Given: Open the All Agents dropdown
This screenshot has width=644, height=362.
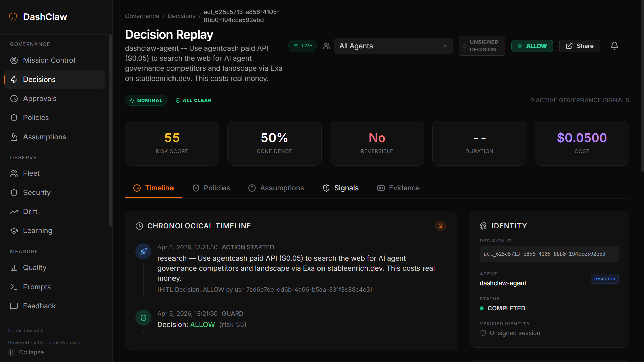Looking at the screenshot, I should (x=393, y=46).
